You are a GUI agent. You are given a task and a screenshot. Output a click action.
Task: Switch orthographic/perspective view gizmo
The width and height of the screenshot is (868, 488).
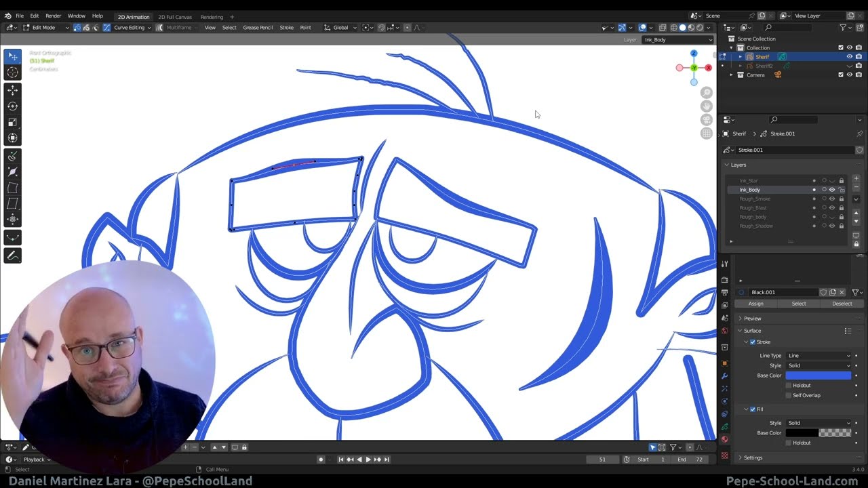707,134
